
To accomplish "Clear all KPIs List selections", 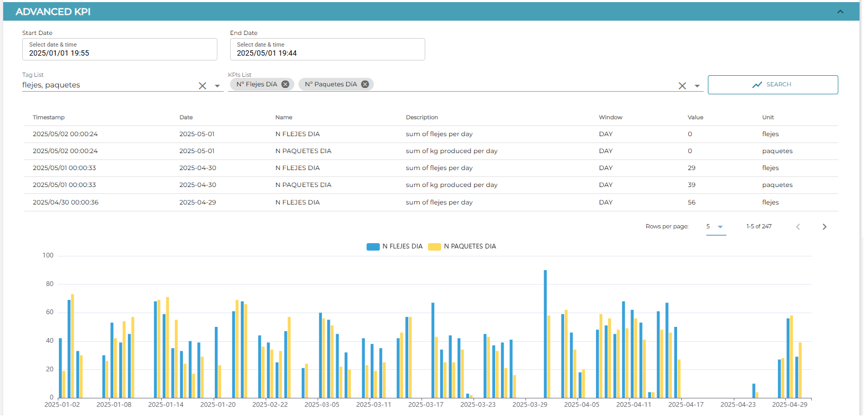I will click(682, 86).
